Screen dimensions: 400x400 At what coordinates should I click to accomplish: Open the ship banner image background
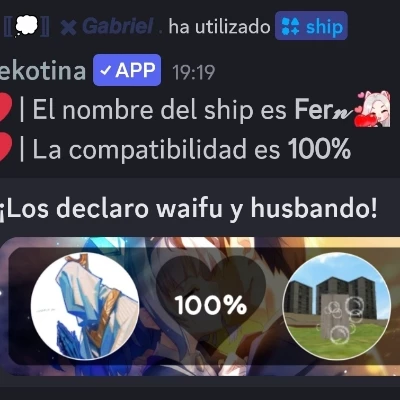[200, 306]
